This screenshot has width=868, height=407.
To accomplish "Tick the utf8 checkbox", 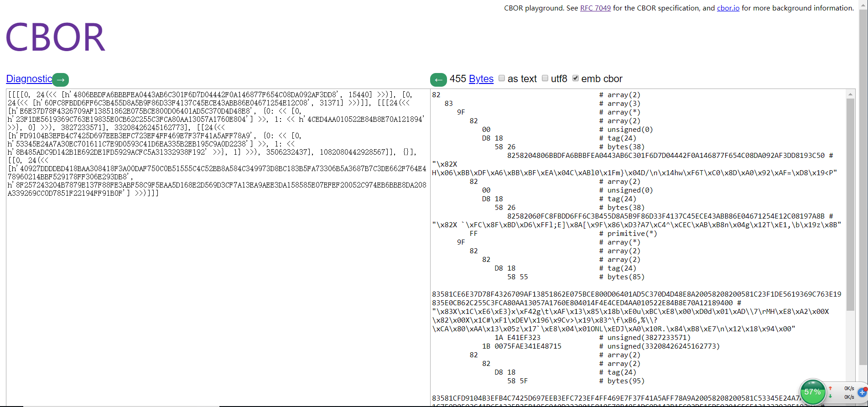I will coord(545,78).
